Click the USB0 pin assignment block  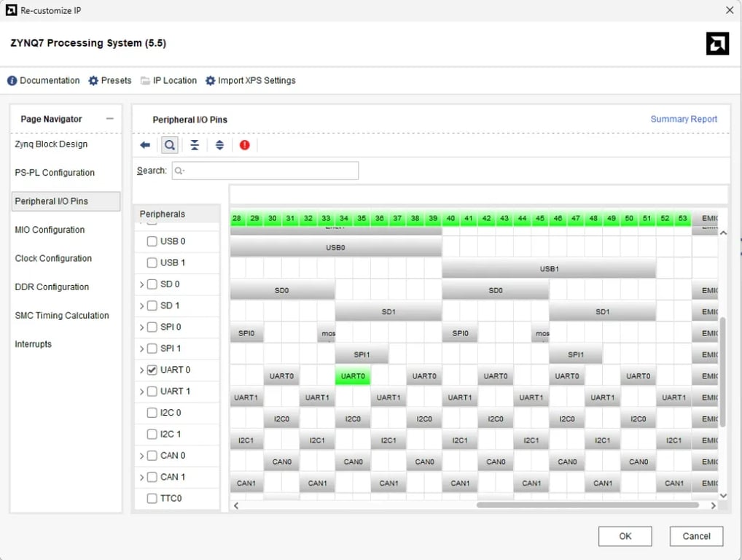click(336, 248)
